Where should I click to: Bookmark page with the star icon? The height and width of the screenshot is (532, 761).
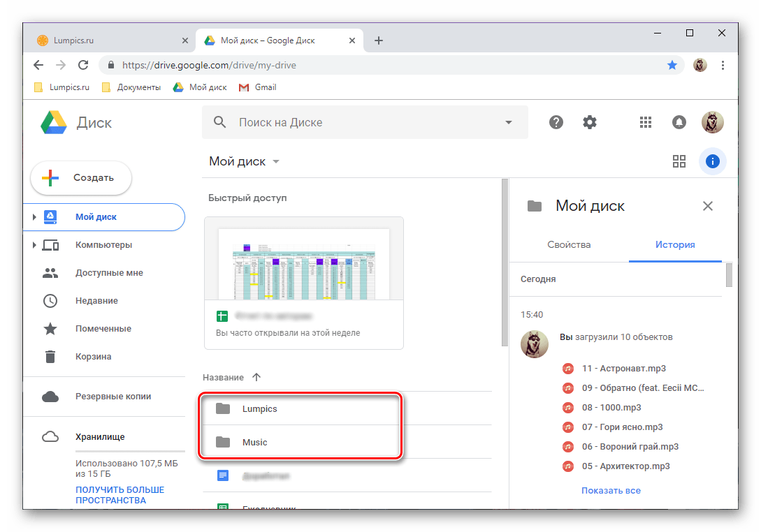pos(672,65)
